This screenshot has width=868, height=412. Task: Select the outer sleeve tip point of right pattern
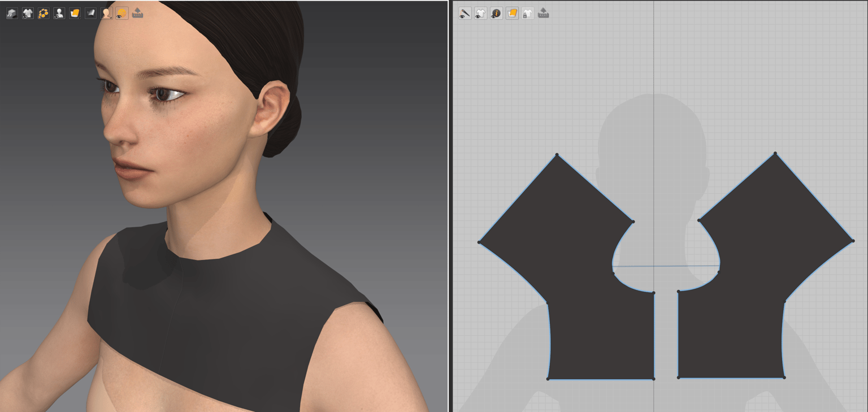pyautogui.click(x=853, y=241)
